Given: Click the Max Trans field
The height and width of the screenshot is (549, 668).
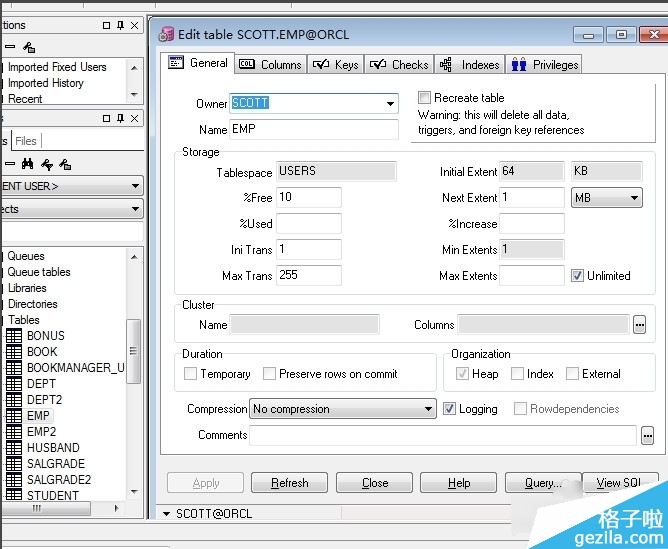Looking at the screenshot, I should pos(309,276).
